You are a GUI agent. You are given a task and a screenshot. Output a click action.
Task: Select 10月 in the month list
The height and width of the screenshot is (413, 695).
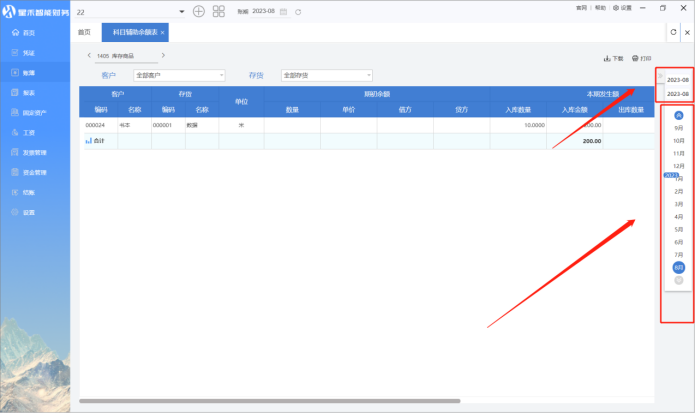click(679, 141)
